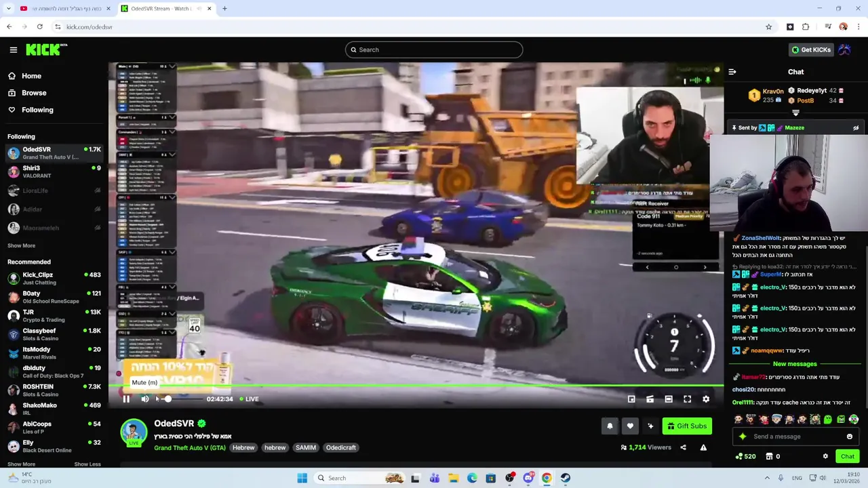The width and height of the screenshot is (868, 488).
Task: Open TJR Crypto & Trading channel
Action: 54,316
